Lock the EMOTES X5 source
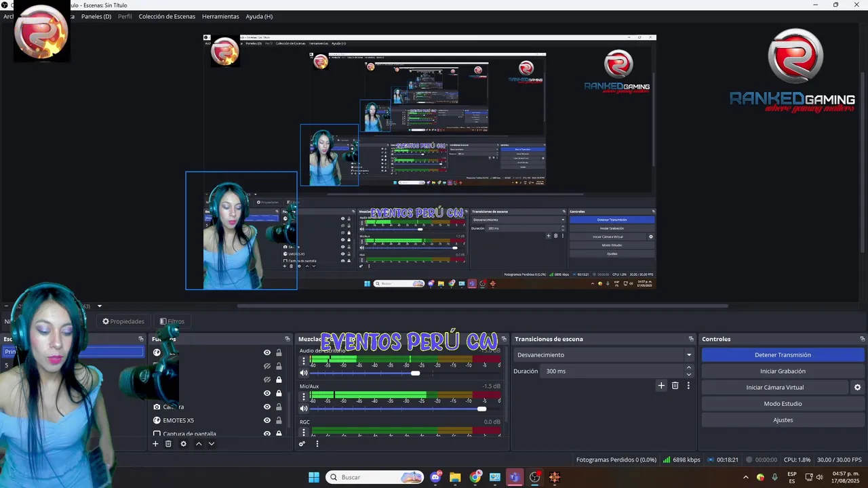 click(x=279, y=420)
